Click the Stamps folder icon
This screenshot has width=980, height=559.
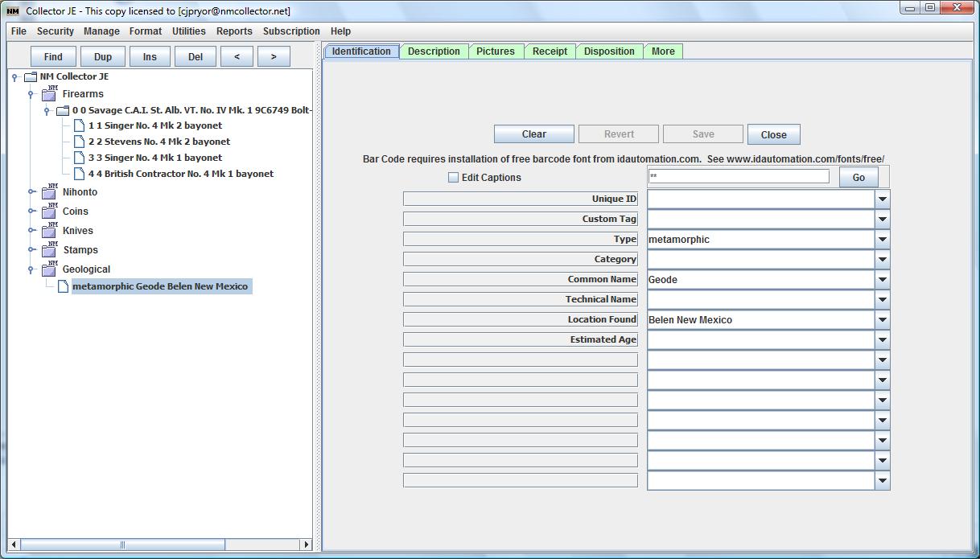point(49,250)
